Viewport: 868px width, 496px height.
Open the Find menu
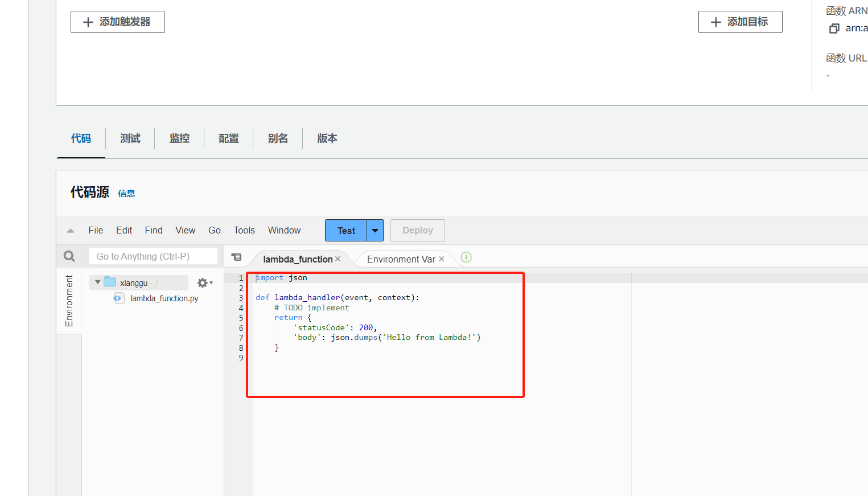tap(154, 230)
